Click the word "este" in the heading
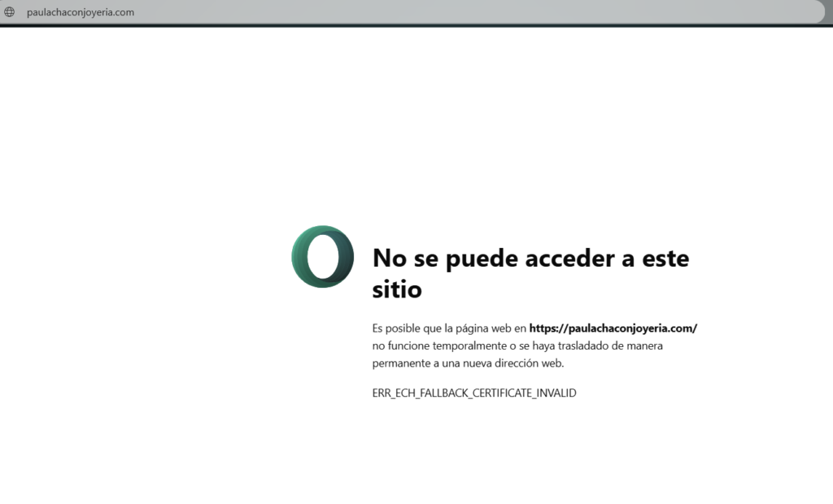The height and width of the screenshot is (504, 833). (659, 259)
